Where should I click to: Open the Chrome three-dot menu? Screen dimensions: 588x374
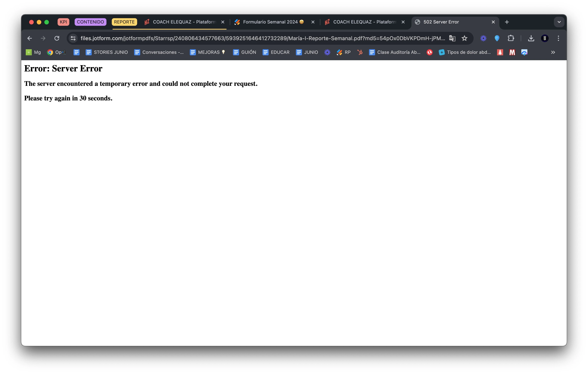[558, 38]
